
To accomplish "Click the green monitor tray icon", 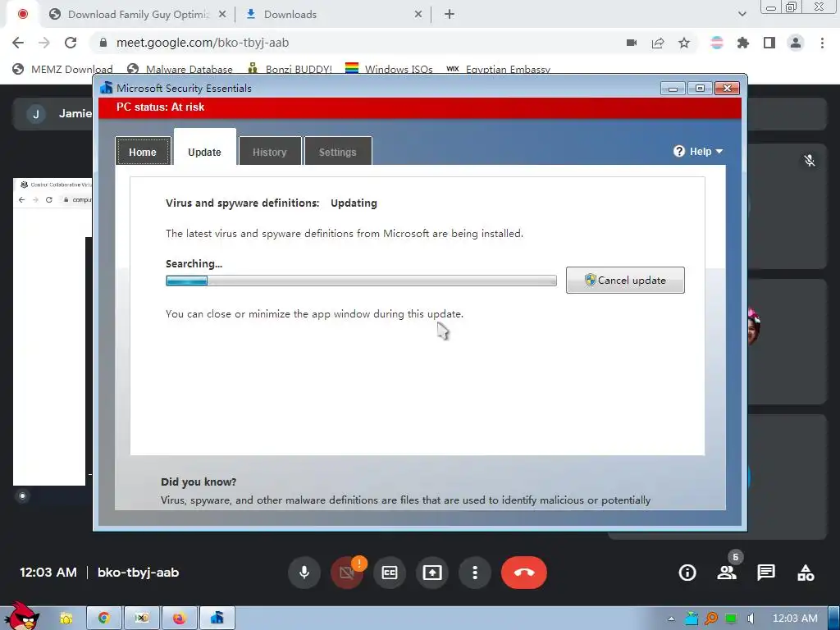I will pos(731,619).
